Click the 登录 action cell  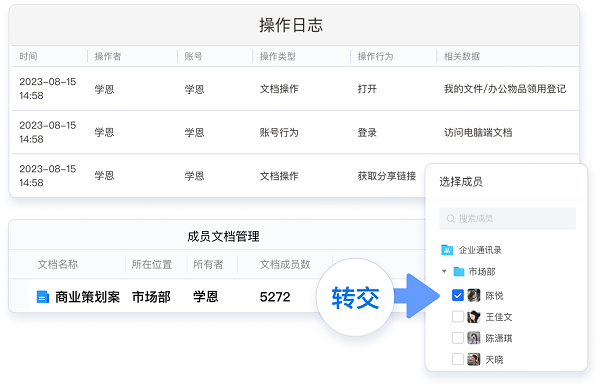click(367, 132)
